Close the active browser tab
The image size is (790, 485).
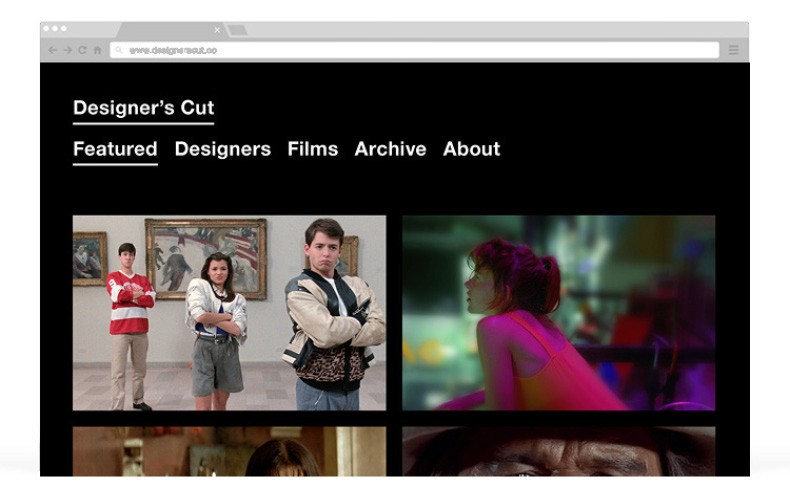(217, 30)
